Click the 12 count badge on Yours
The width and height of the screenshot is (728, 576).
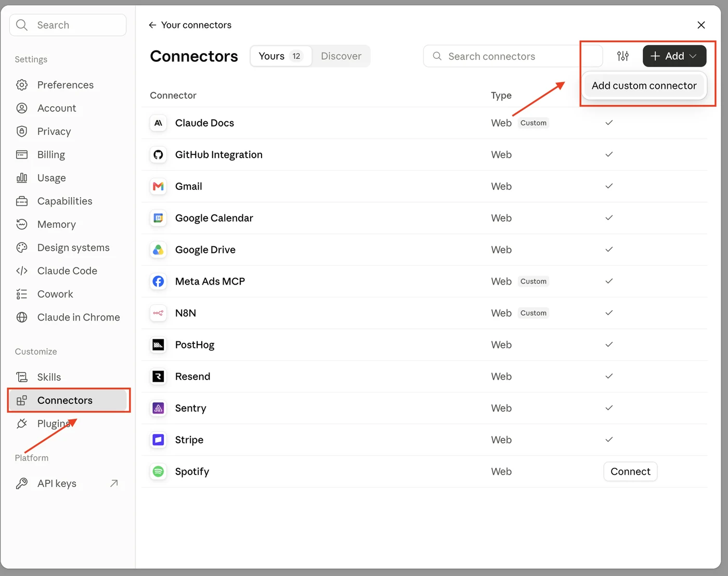point(296,56)
